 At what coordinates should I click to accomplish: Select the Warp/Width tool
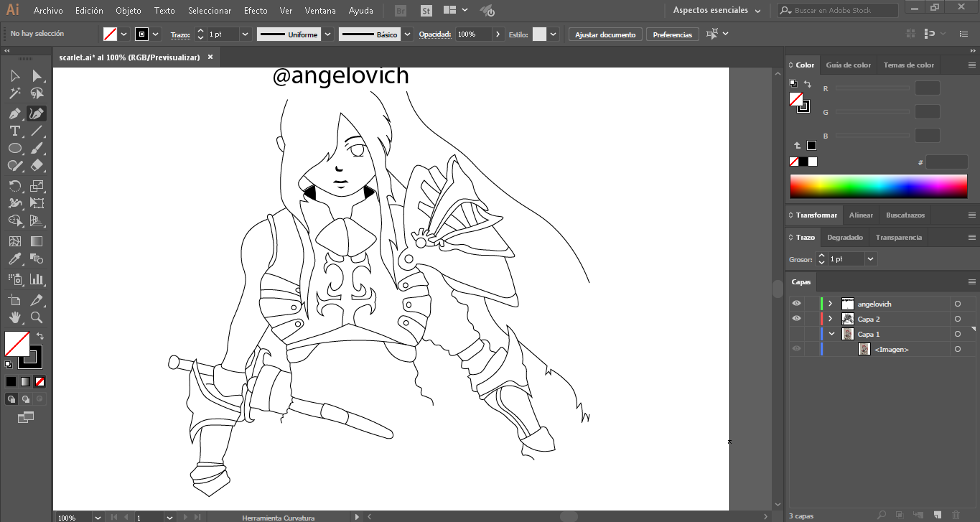pos(14,203)
